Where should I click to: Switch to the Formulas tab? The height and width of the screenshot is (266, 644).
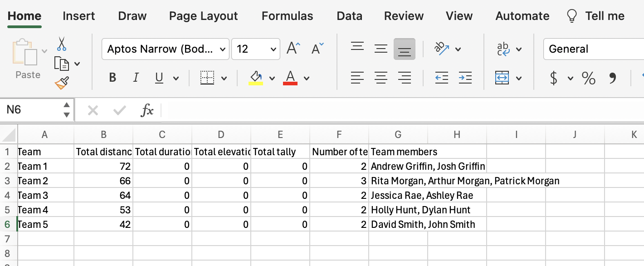coord(287,16)
